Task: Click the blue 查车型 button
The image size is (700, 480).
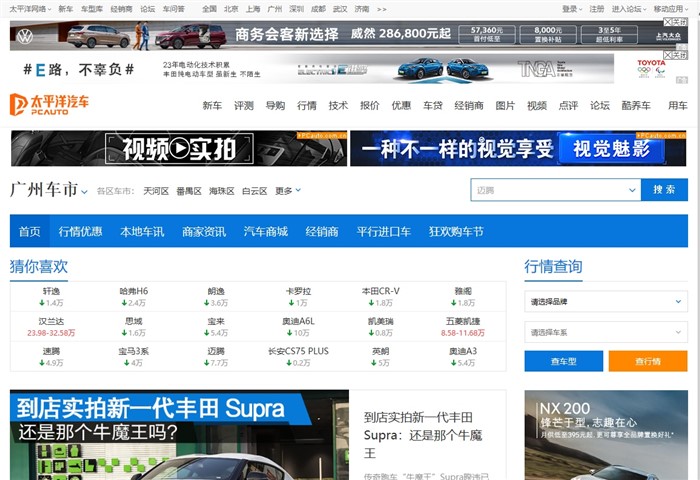Action: (563, 361)
